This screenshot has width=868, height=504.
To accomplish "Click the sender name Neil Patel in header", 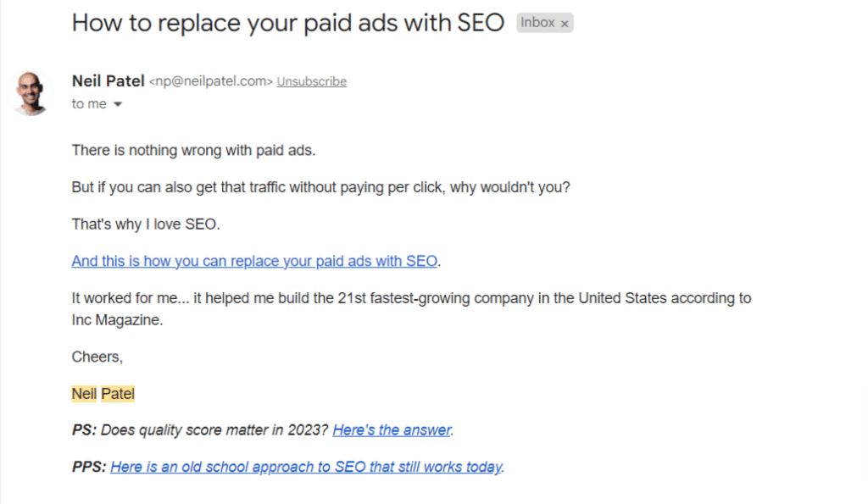I will click(x=108, y=81).
